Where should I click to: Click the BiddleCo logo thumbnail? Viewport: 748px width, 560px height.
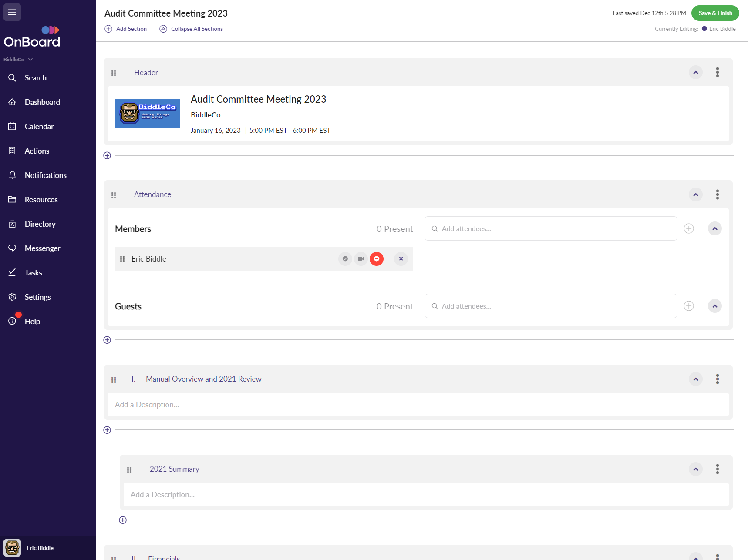148,114
